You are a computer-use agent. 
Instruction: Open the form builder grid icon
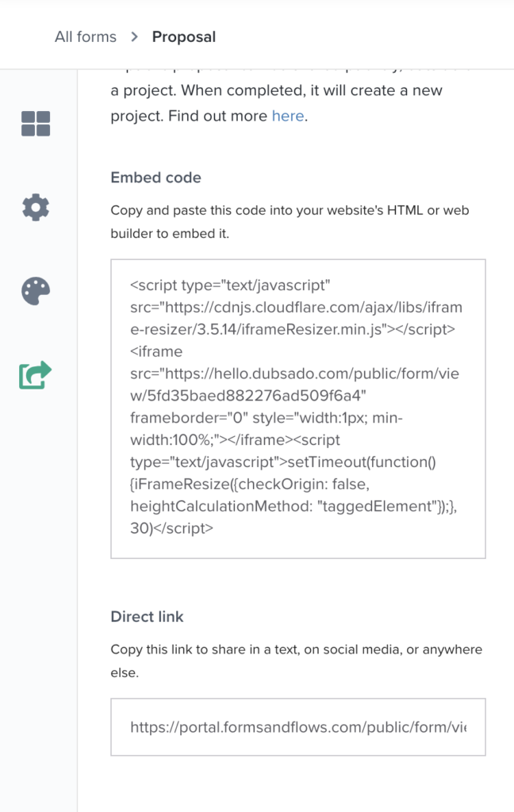tap(36, 124)
